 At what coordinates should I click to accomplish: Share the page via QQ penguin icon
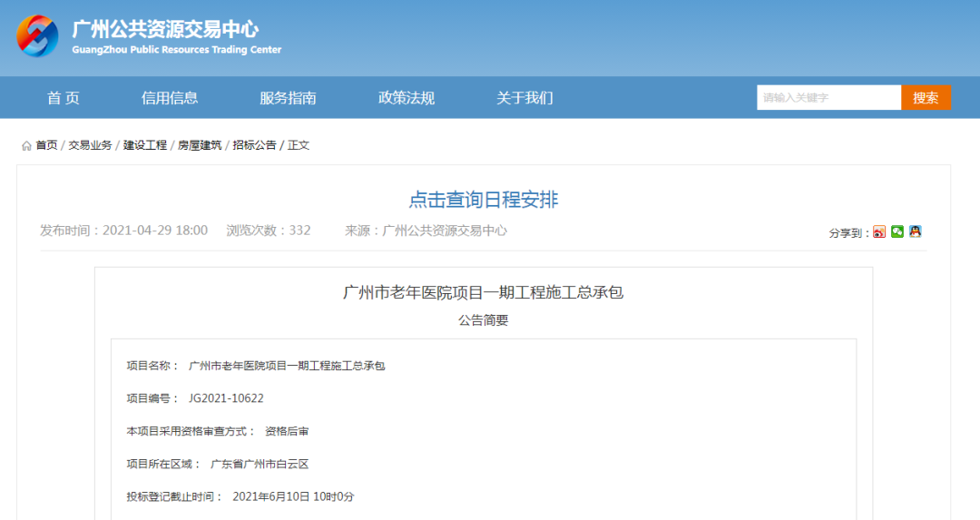tap(916, 232)
